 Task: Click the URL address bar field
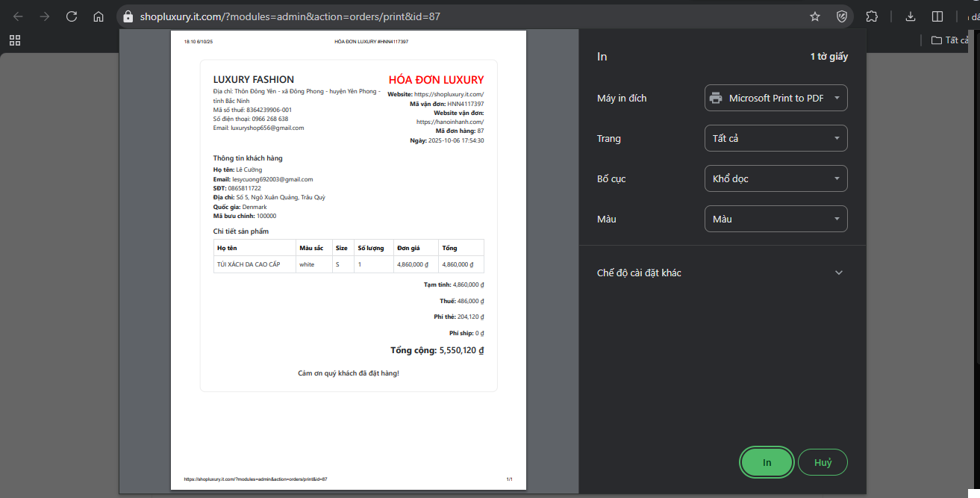click(448, 16)
